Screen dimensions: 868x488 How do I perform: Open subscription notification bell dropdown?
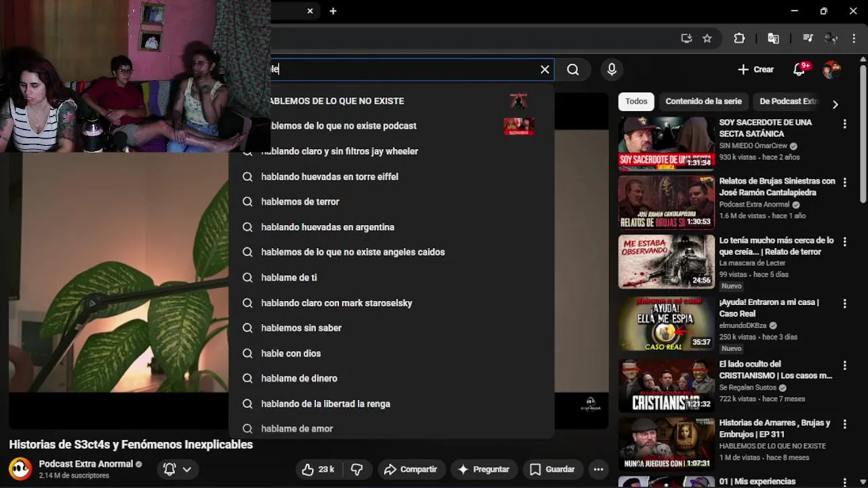point(177,469)
